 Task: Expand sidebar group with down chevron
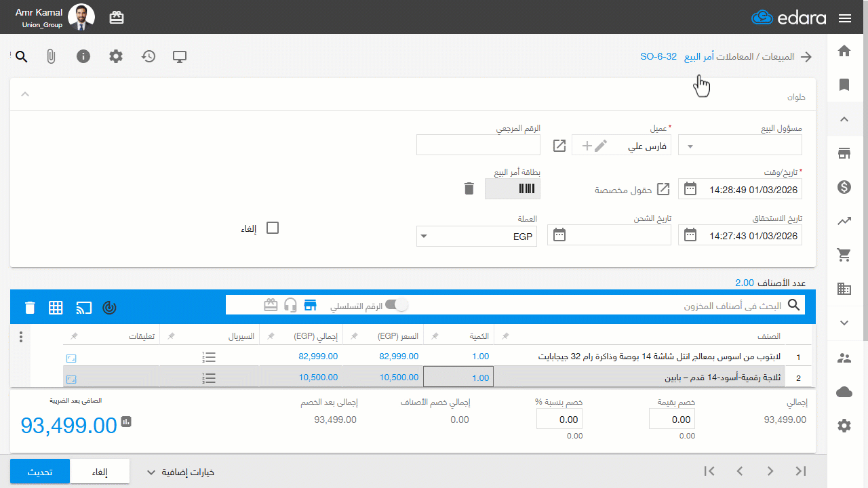point(844,323)
